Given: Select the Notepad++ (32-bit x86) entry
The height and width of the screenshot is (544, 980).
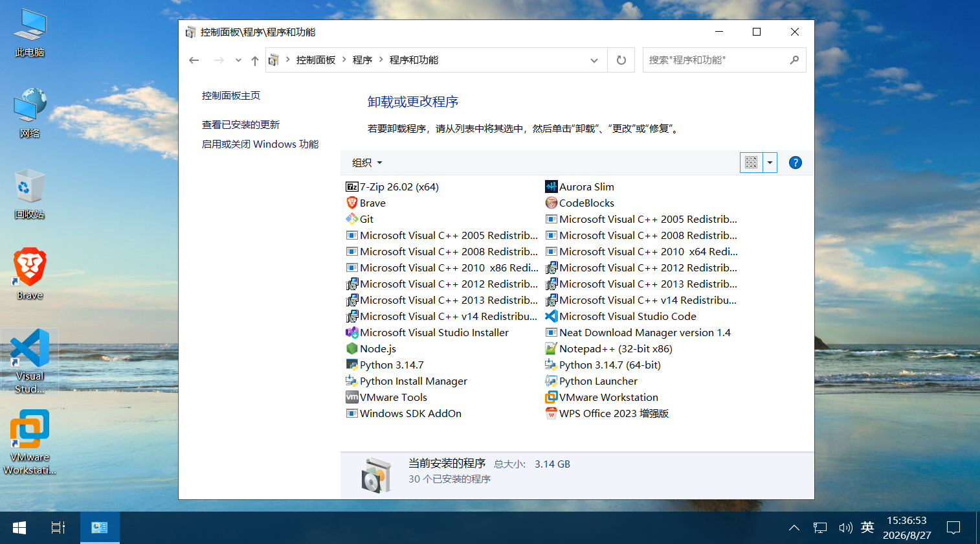Looking at the screenshot, I should coord(608,348).
